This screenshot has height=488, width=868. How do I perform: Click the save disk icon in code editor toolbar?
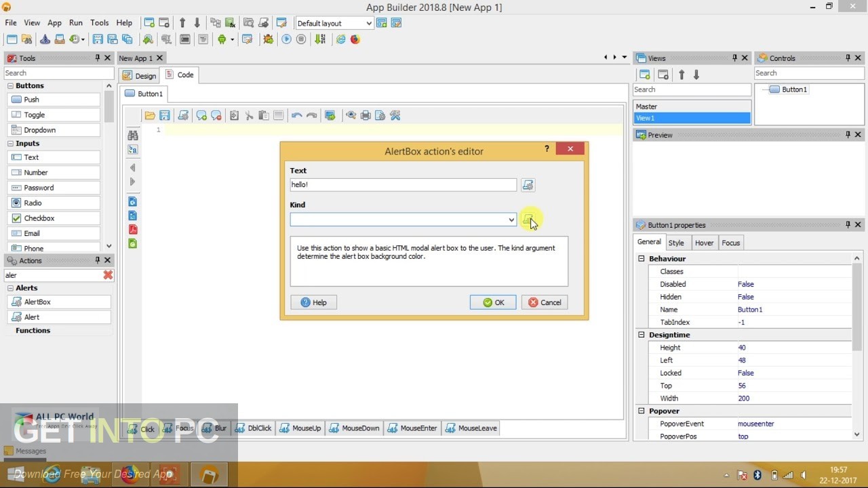pyautogui.click(x=165, y=116)
